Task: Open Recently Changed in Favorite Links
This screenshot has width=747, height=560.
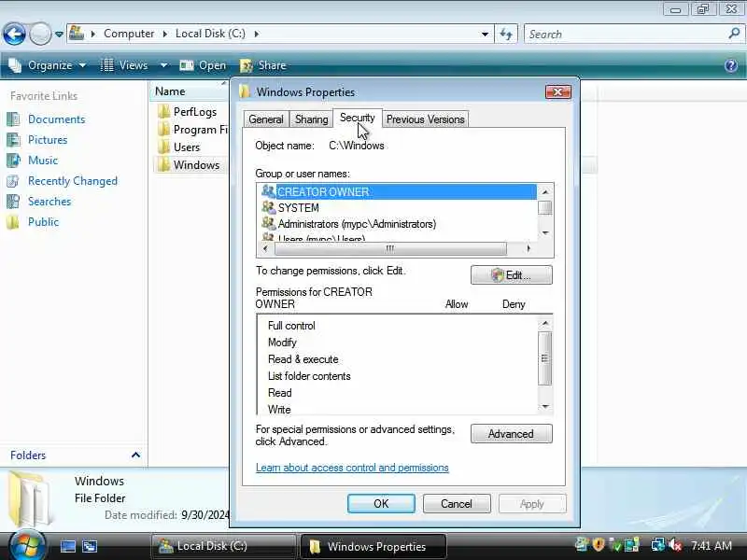Action: click(x=73, y=181)
